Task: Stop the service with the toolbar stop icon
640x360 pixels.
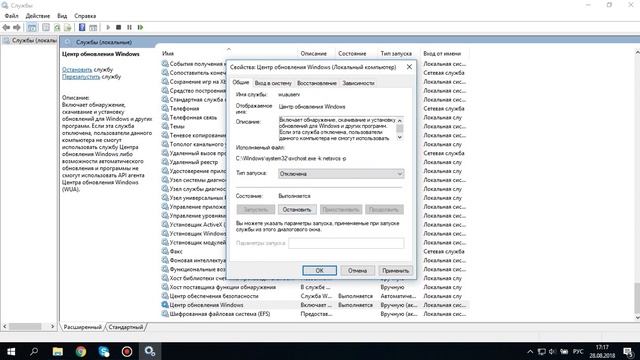Action: 118,27
